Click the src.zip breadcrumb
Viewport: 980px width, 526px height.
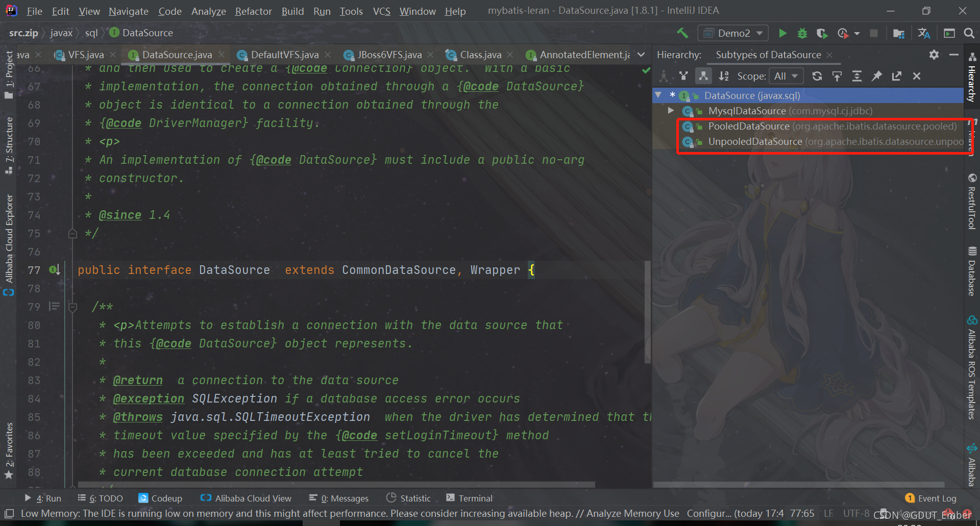23,33
